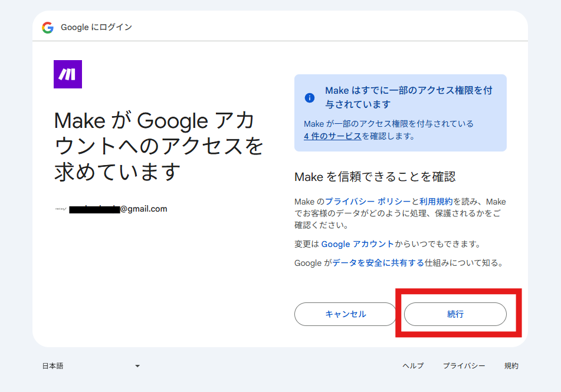This screenshot has height=392, width=561.
Task: Click the キャンセル button
Action: tap(345, 314)
